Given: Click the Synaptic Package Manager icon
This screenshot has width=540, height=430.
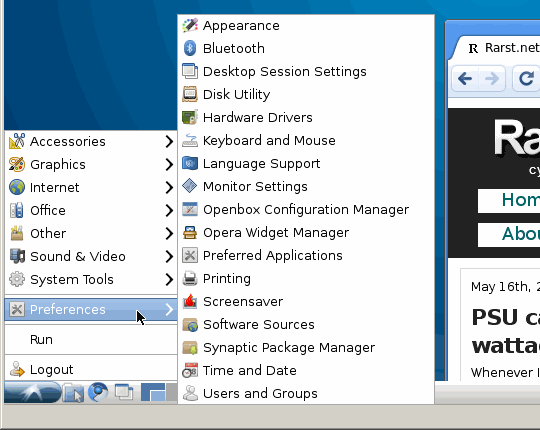Looking at the screenshot, I should tap(190, 347).
